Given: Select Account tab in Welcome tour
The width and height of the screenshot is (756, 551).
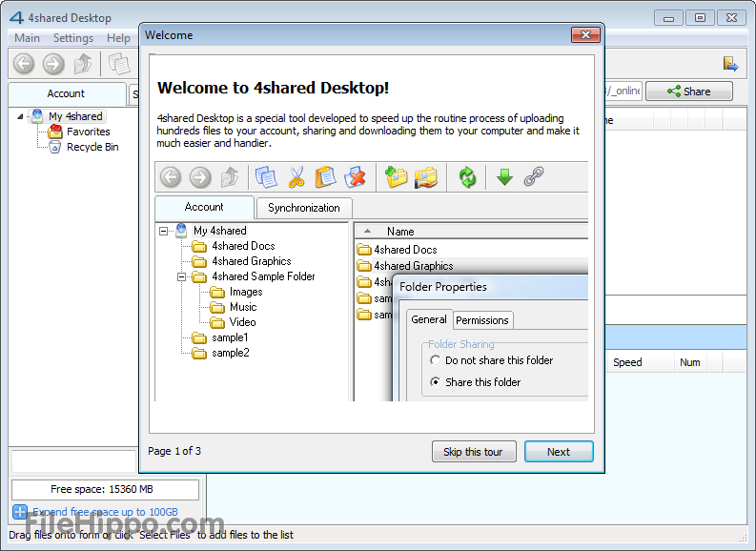Looking at the screenshot, I should point(204,207).
